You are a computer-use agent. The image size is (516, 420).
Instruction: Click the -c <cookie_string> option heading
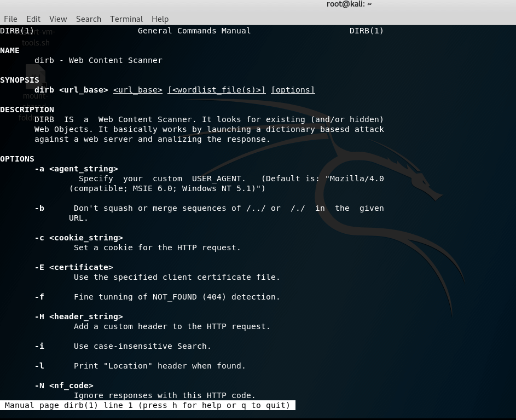coord(79,238)
